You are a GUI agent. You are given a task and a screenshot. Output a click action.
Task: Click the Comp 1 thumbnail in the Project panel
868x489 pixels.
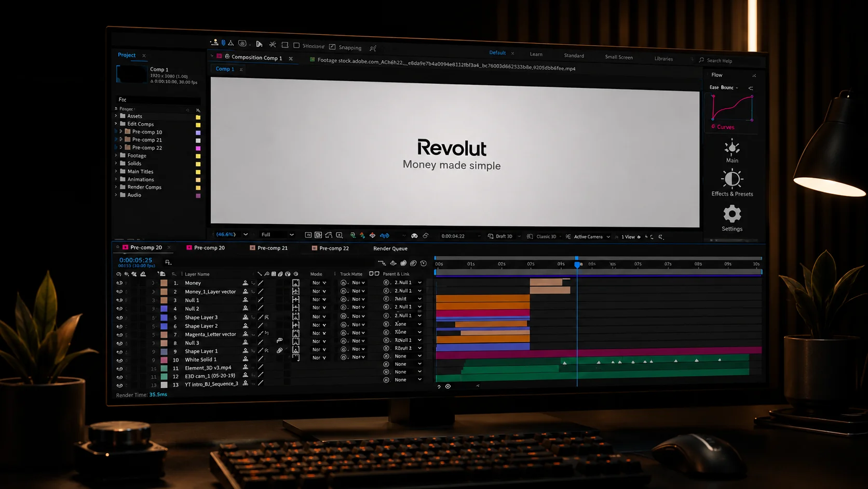tap(132, 74)
